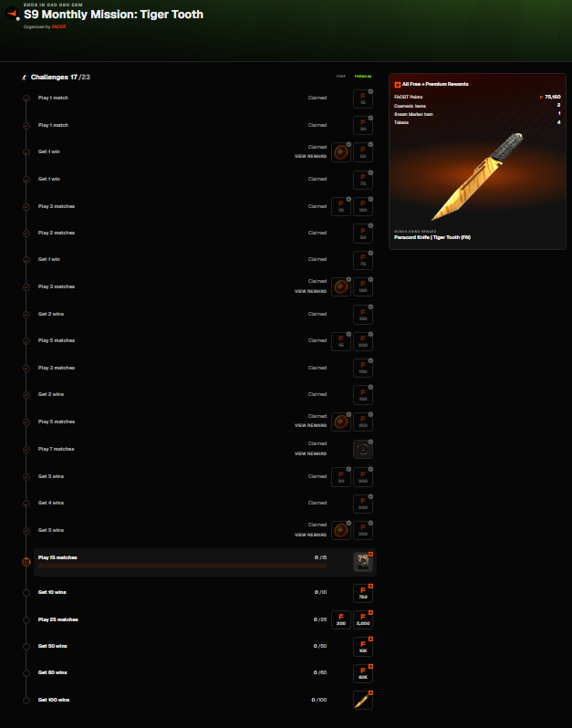Screen dimensions: 572x728
Task: Click the 15-point reward in Play 5 matches row
Action: (341, 341)
